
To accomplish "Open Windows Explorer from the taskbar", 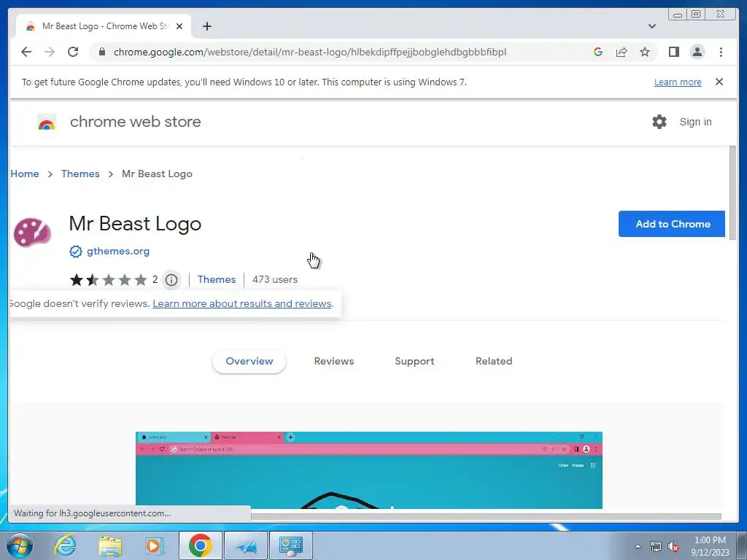I will tap(110, 545).
